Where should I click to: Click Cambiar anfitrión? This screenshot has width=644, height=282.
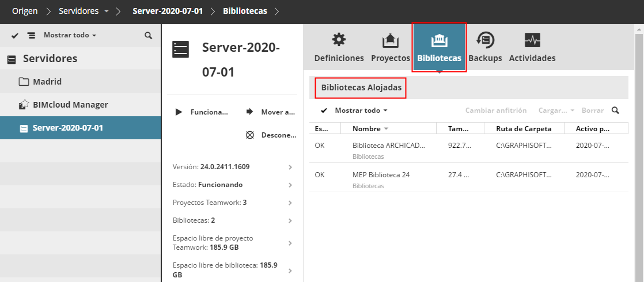tap(496, 110)
